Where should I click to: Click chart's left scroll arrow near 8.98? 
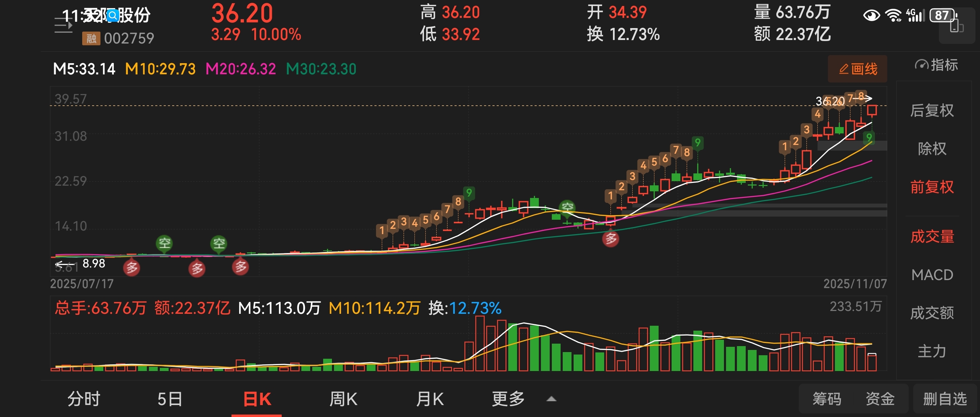(65, 264)
